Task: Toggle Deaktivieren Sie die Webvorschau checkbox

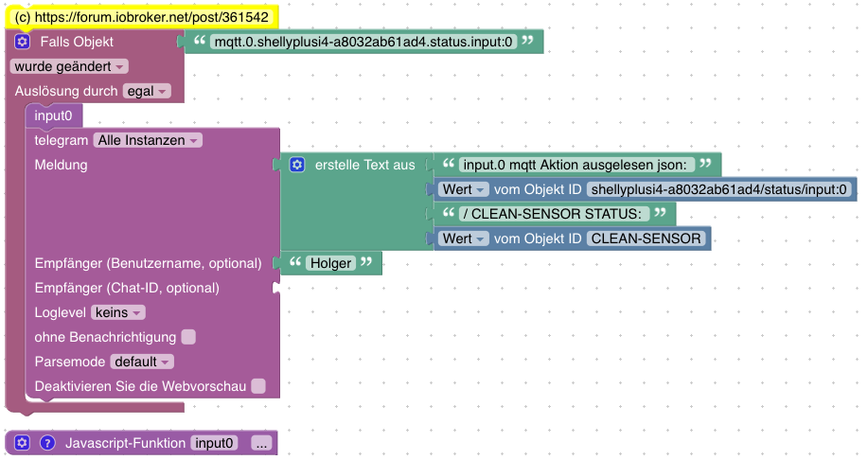Action: [258, 386]
